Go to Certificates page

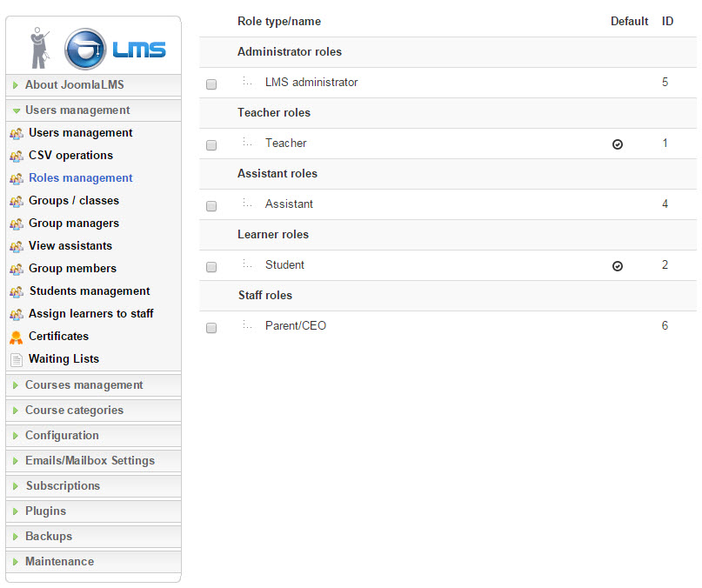(58, 337)
